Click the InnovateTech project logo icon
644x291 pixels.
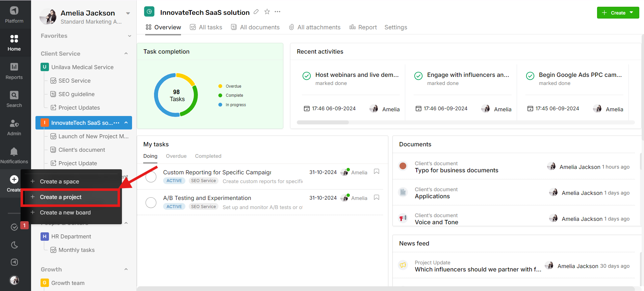tap(149, 12)
